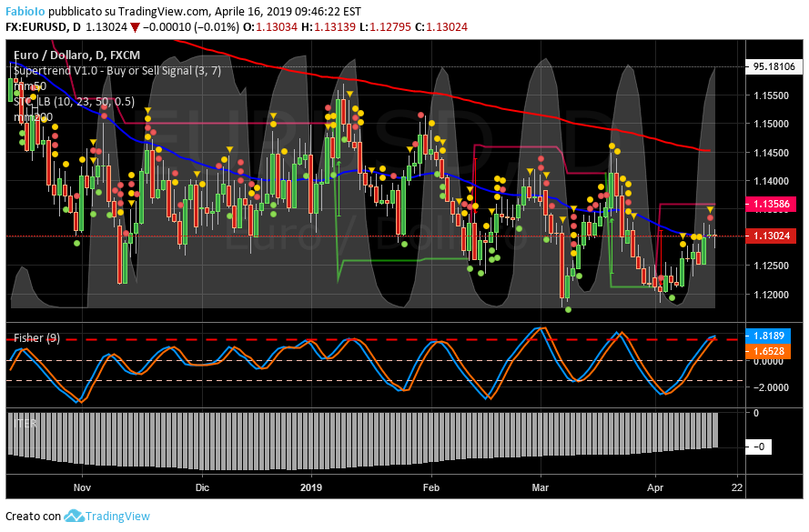Click the black 1.13024 current price tag
The width and height of the screenshot is (809, 532).
pyautogui.click(x=774, y=236)
